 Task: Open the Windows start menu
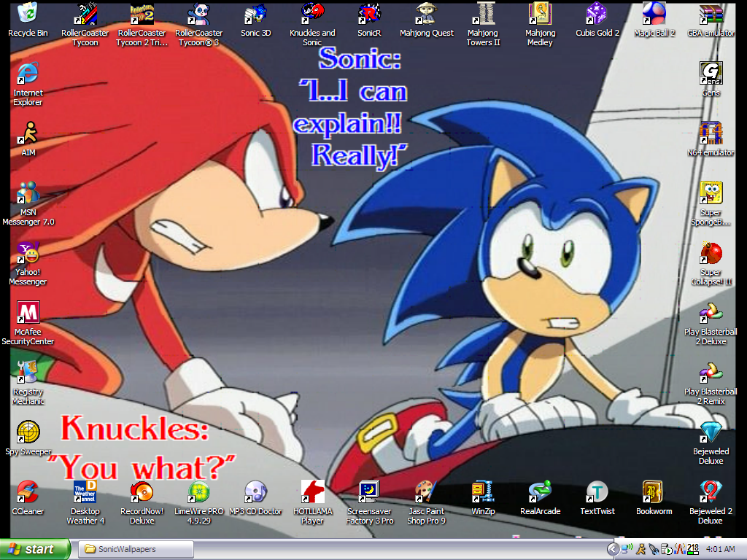tap(35, 549)
